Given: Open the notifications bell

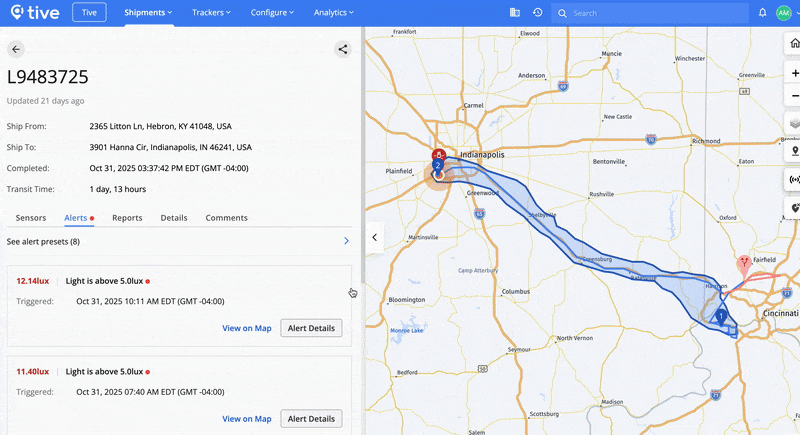Looking at the screenshot, I should (x=762, y=13).
